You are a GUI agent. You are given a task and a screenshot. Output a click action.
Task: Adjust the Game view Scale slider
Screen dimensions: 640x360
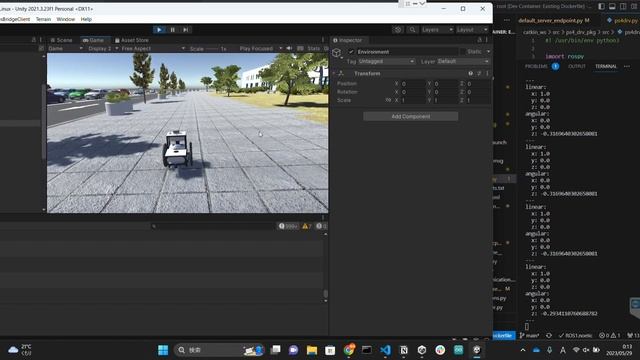pyautogui.click(x=212, y=49)
